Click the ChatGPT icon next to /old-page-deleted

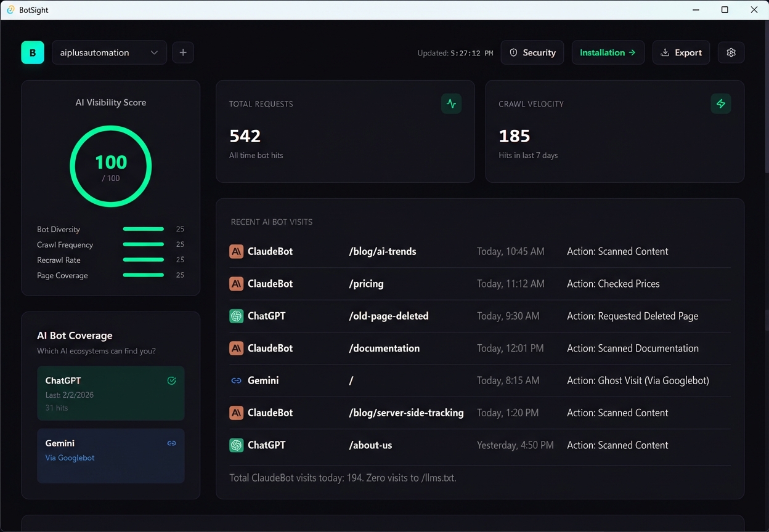coord(236,315)
